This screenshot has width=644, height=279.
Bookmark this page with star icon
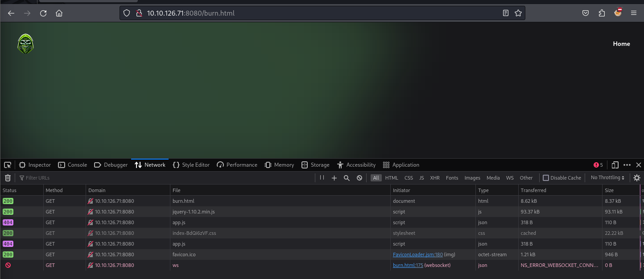coord(518,13)
